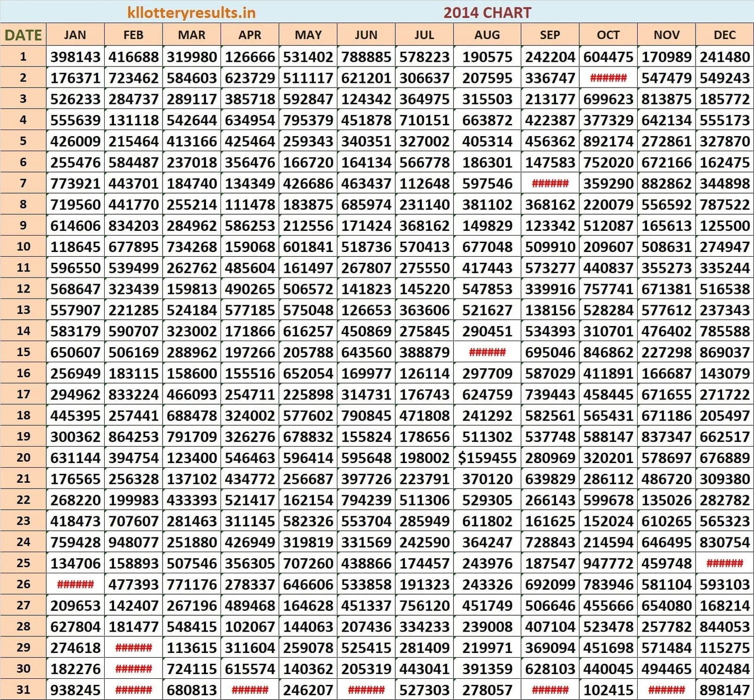Click the MAY column header
Image resolution: width=754 pixels, height=700 pixels.
tap(309, 34)
